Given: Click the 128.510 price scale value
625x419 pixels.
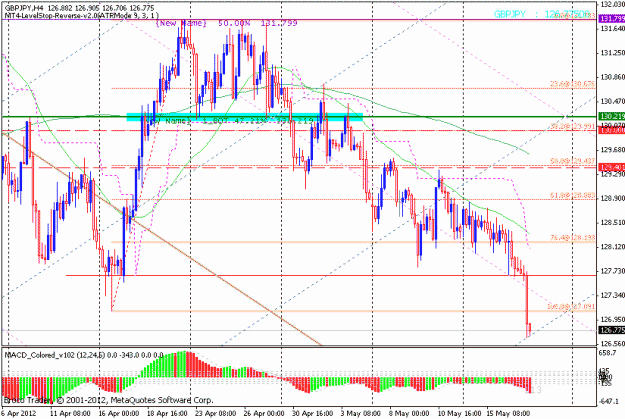Looking at the screenshot, I should [612, 222].
